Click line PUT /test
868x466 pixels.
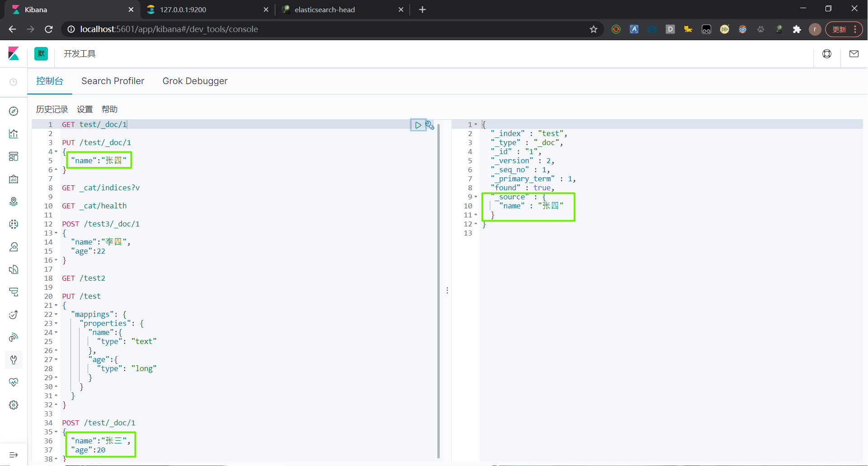pos(81,296)
